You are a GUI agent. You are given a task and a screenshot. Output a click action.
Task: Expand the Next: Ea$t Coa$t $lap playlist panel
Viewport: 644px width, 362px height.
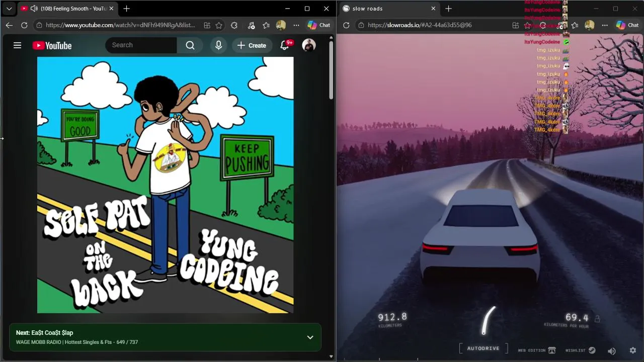pos(310,337)
